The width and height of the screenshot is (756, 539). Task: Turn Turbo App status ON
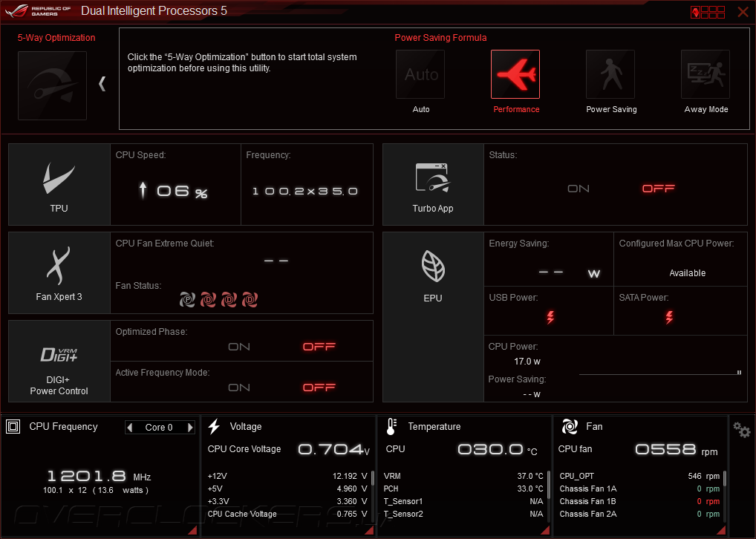(x=578, y=189)
